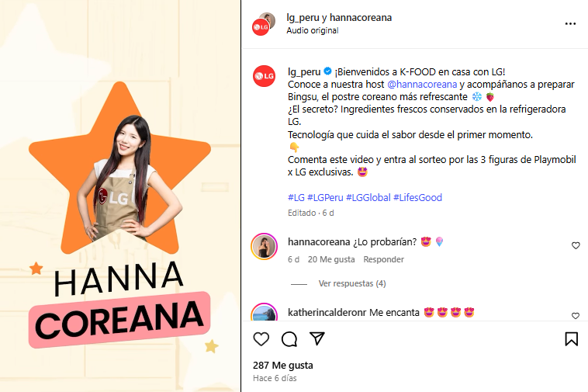This screenshot has height=392, width=588.
Task: Save post with the bookmark icon
Action: tap(571, 339)
